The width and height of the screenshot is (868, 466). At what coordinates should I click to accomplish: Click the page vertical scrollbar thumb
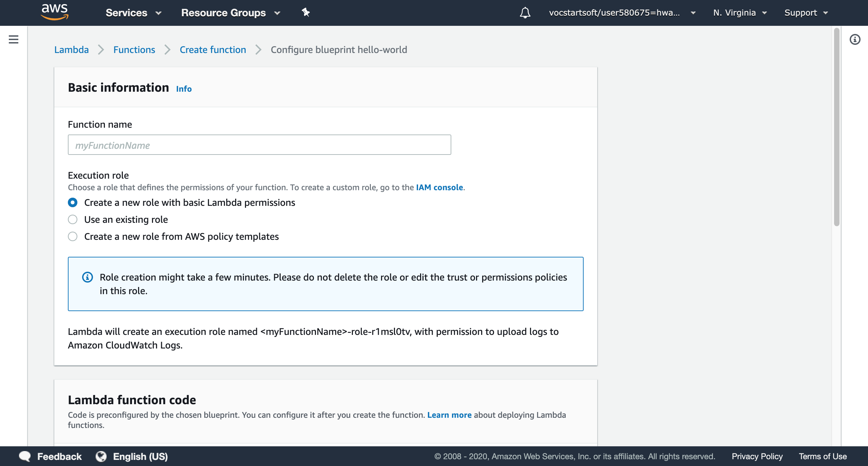tap(837, 127)
